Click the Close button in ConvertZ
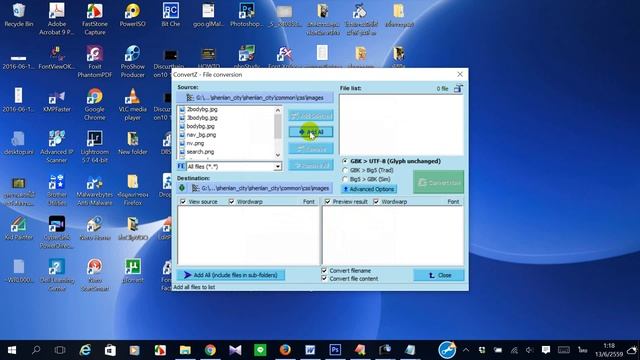Image resolution: width=640 pixels, height=360 pixels. 439,275
